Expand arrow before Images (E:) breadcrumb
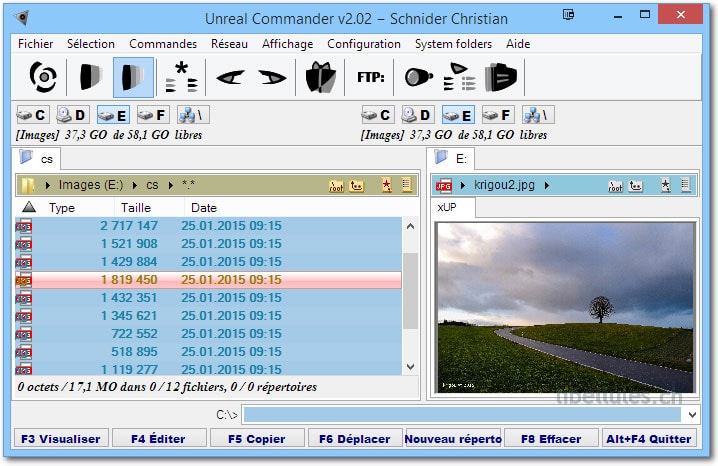 (x=48, y=185)
